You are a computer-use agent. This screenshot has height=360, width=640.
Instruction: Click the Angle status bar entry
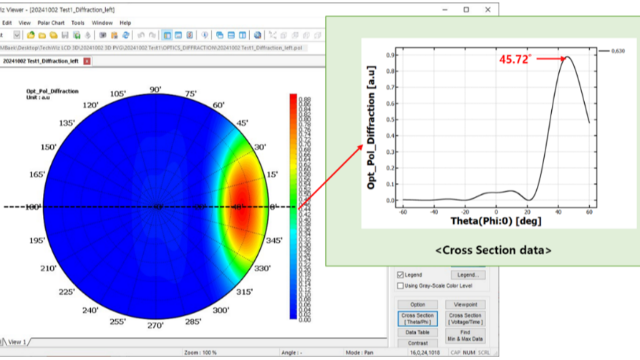292,352
